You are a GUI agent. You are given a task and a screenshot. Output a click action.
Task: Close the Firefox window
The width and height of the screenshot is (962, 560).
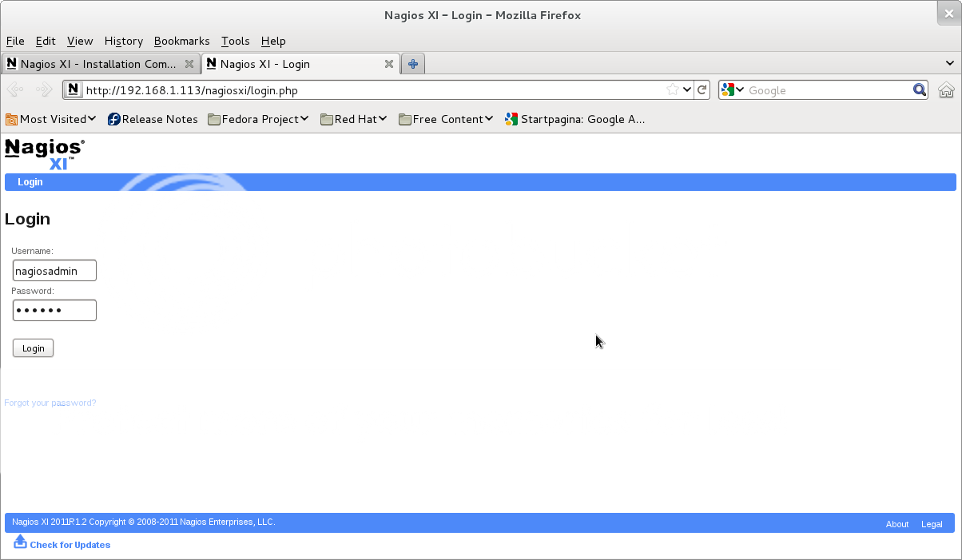948,13
